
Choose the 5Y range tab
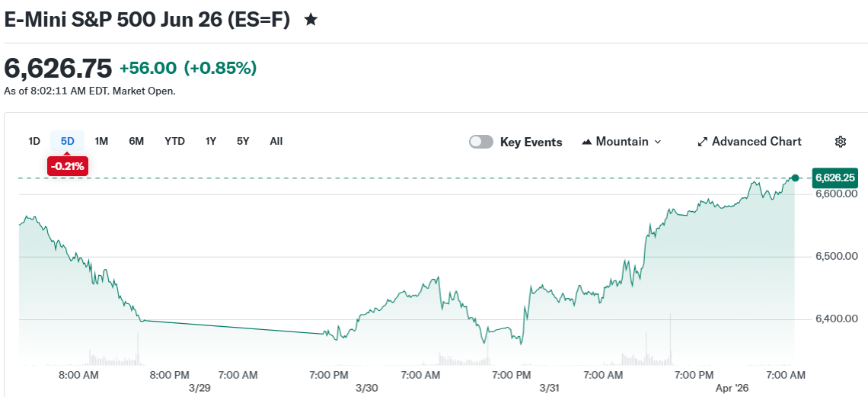point(243,141)
